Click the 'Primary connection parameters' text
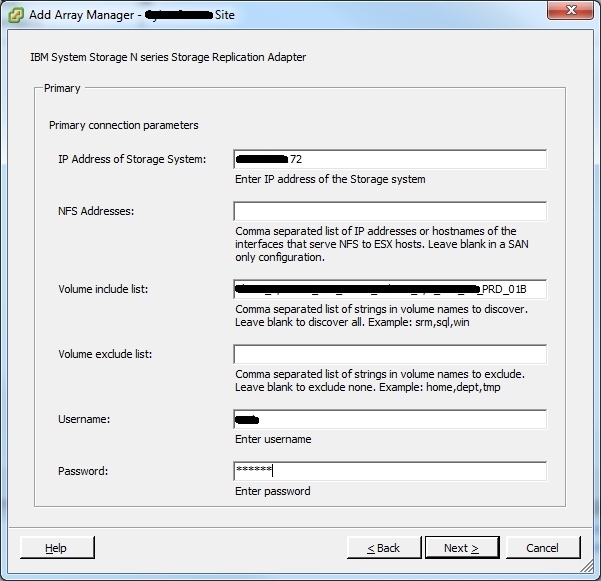The height and width of the screenshot is (581, 601). click(123, 125)
